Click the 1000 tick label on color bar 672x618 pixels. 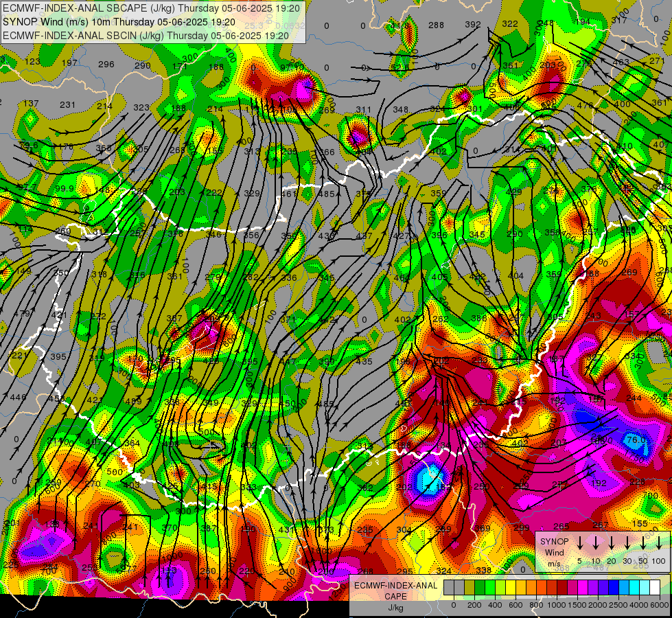(556, 605)
